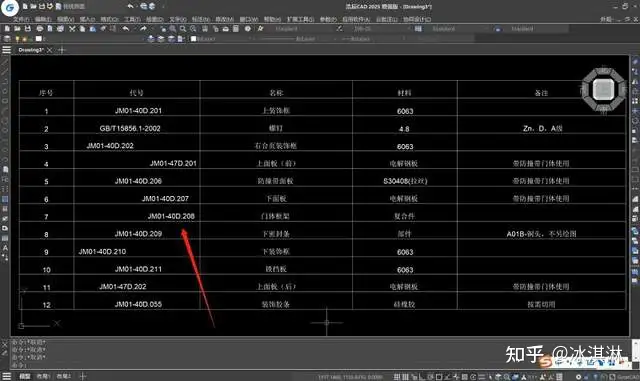
Task: Open the 编辑(E) menu
Action: click(43, 19)
